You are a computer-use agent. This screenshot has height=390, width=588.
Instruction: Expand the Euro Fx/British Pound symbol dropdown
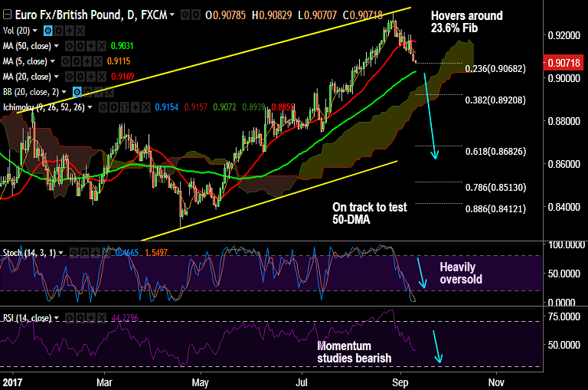[172, 15]
